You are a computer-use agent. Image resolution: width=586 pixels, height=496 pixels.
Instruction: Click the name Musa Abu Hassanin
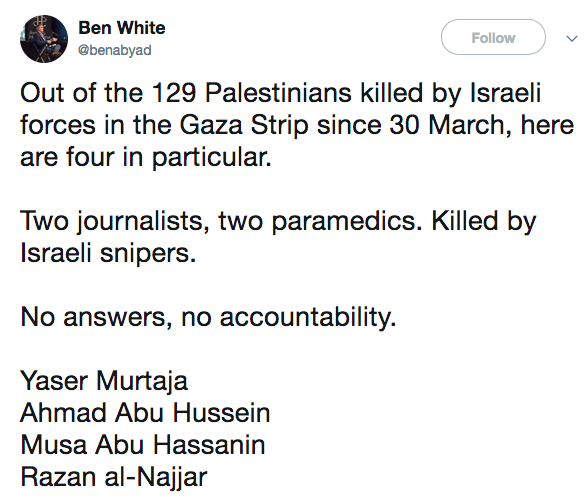coord(143,445)
